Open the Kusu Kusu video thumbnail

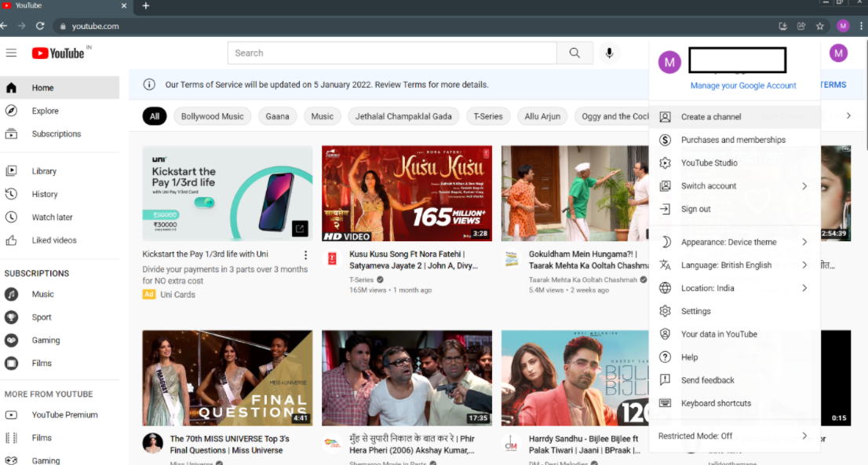pyautogui.click(x=407, y=192)
